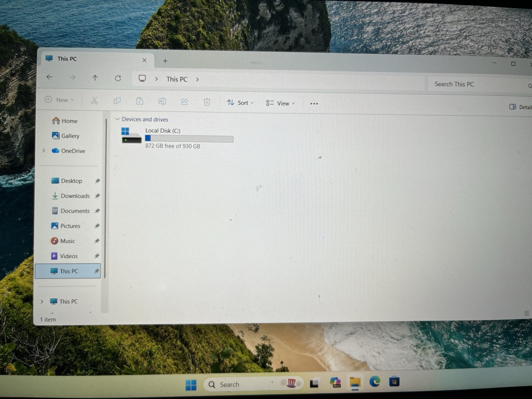
Task: Open the Downloads folder in sidebar
Action: (x=70, y=196)
